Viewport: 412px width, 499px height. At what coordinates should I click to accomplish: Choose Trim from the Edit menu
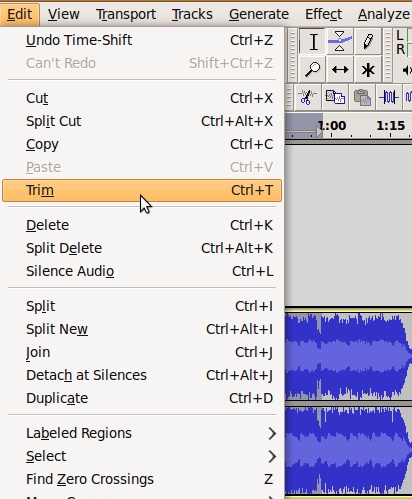[142, 190]
